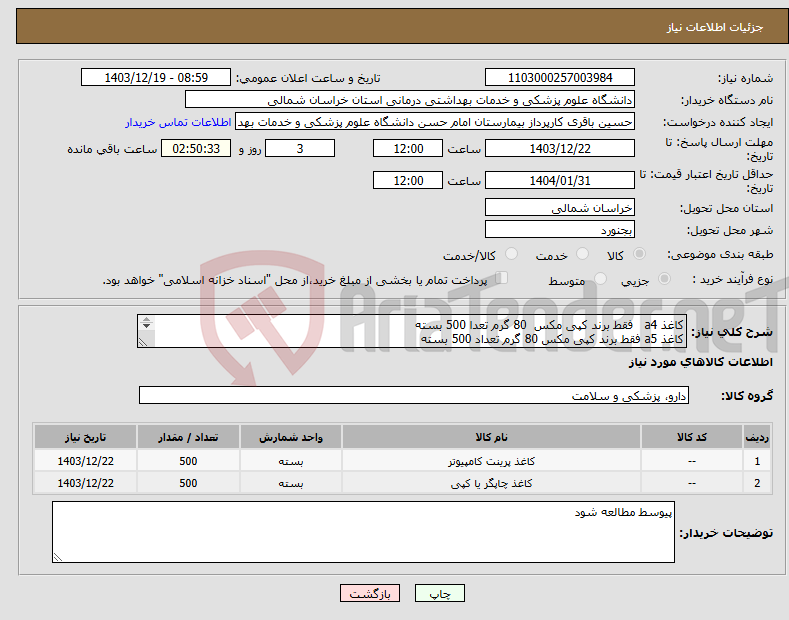Click the page title جزئیات اطلاعات نیاز

pos(715,27)
